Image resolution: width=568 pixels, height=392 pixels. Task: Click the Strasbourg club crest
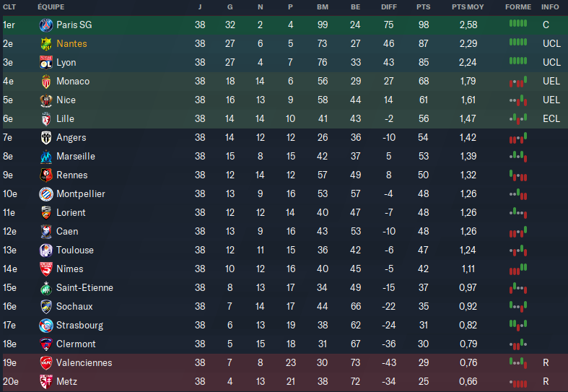46,326
